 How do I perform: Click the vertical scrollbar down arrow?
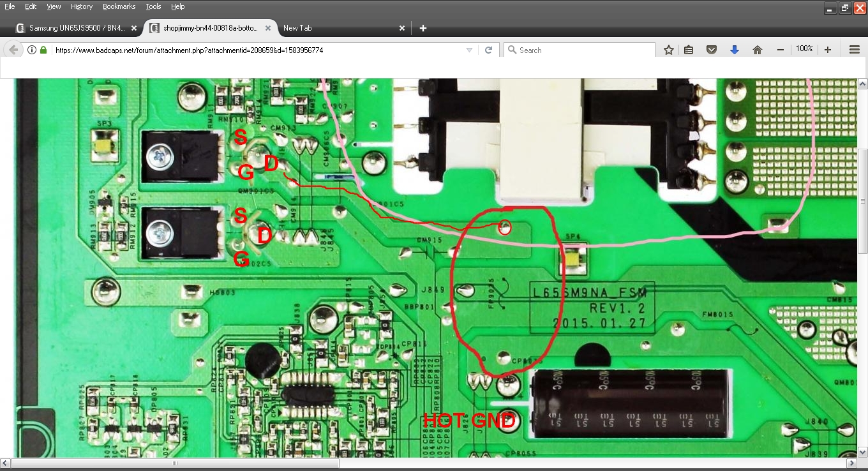click(862, 452)
